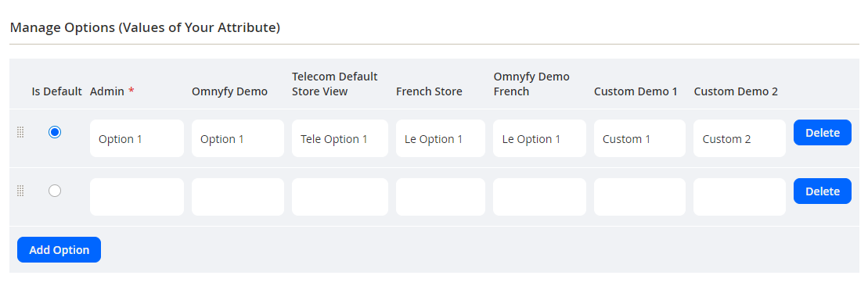This screenshot has width=868, height=286.
Task: Edit the Tele Option 1 field
Action: (x=340, y=138)
